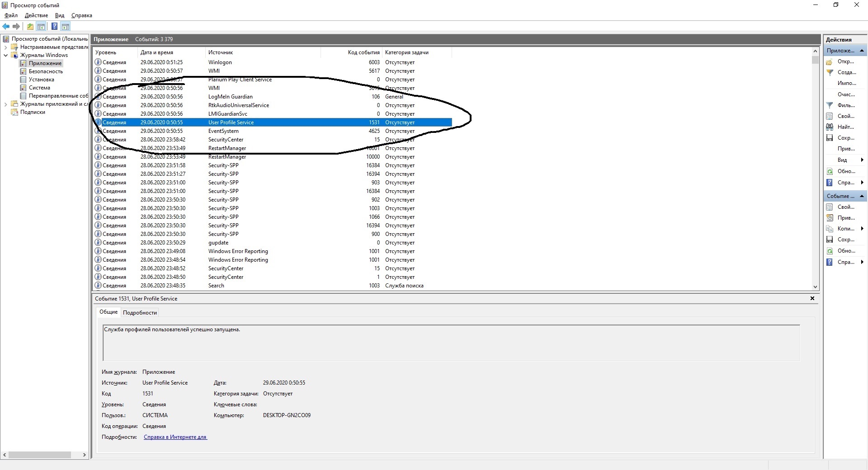Collapse the Приложение section in Actions pane
This screenshot has height=470, width=868.
point(862,51)
